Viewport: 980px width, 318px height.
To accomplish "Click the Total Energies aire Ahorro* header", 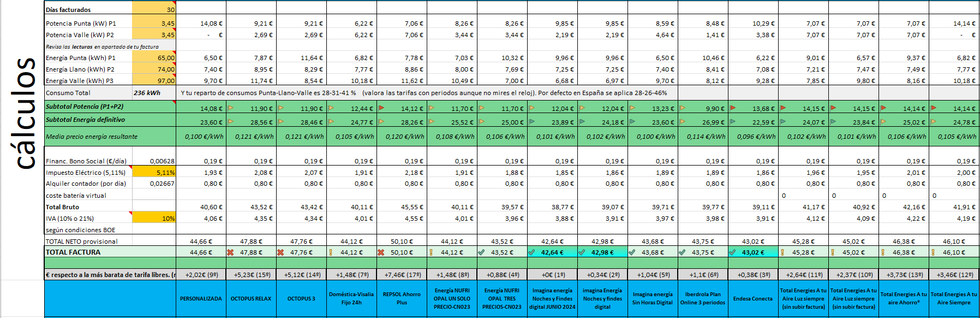I will point(904,298).
